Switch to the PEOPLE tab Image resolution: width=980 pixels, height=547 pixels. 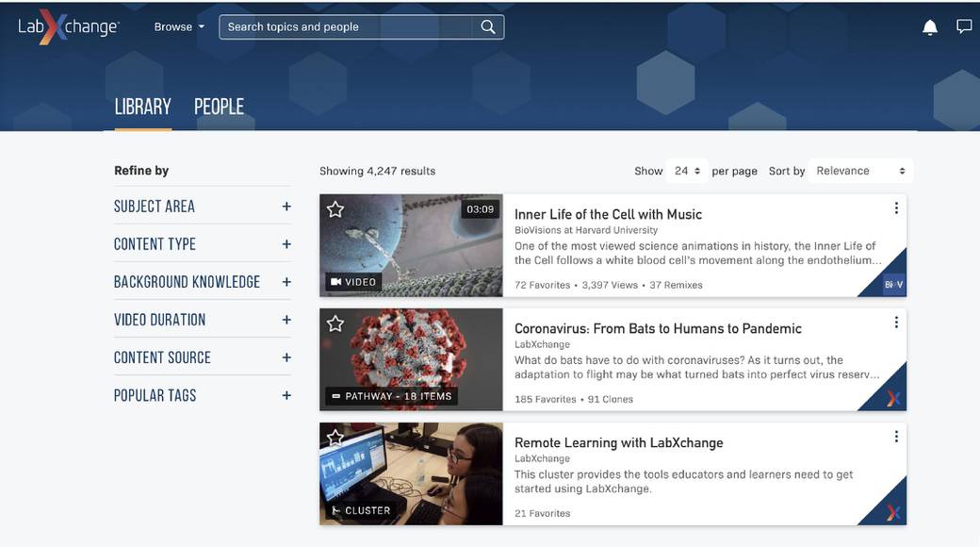pyautogui.click(x=219, y=106)
